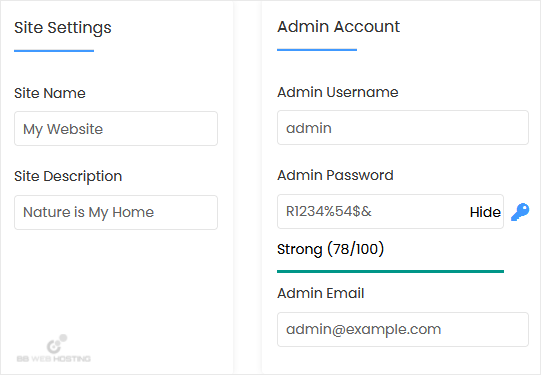
Task: Click the Admin Email label
Action: (x=321, y=293)
